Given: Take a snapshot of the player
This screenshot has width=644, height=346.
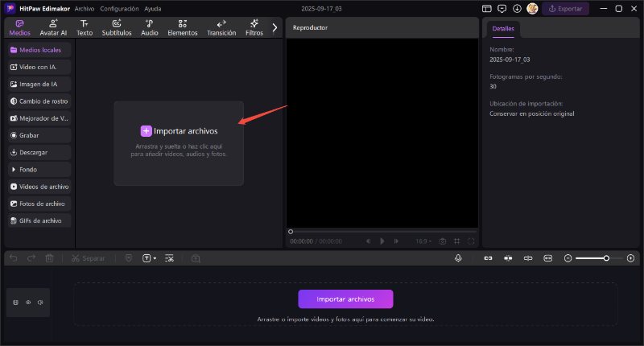Looking at the screenshot, I should [442, 241].
